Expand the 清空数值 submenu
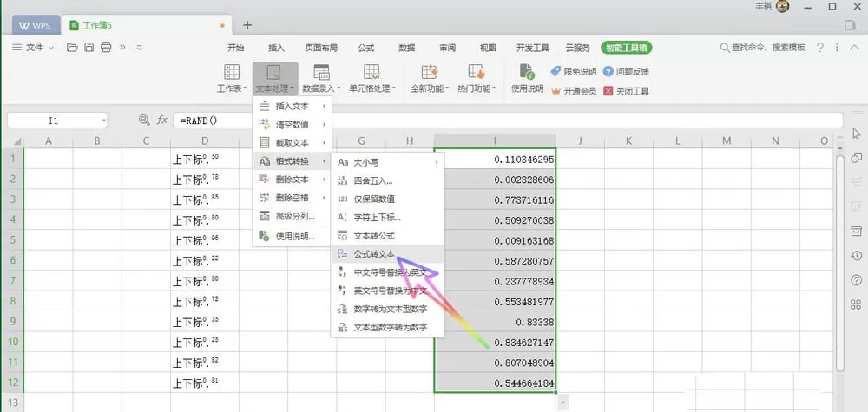The width and height of the screenshot is (868, 412). (292, 124)
